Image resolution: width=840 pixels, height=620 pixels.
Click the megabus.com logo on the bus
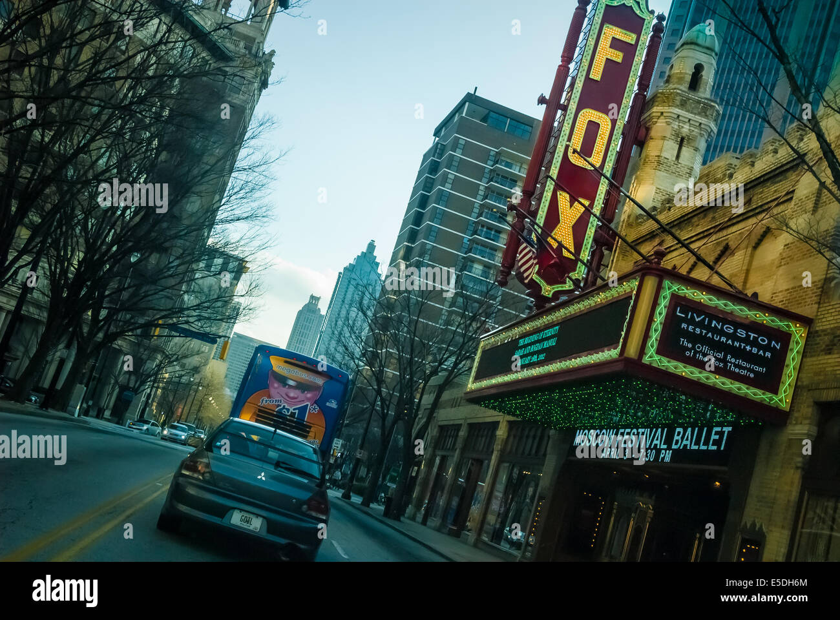click(301, 373)
